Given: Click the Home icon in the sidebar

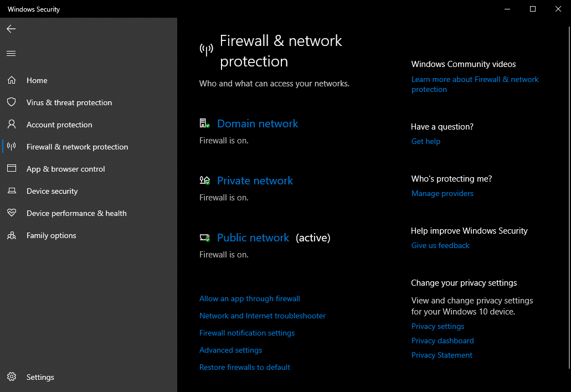Looking at the screenshot, I should [11, 80].
